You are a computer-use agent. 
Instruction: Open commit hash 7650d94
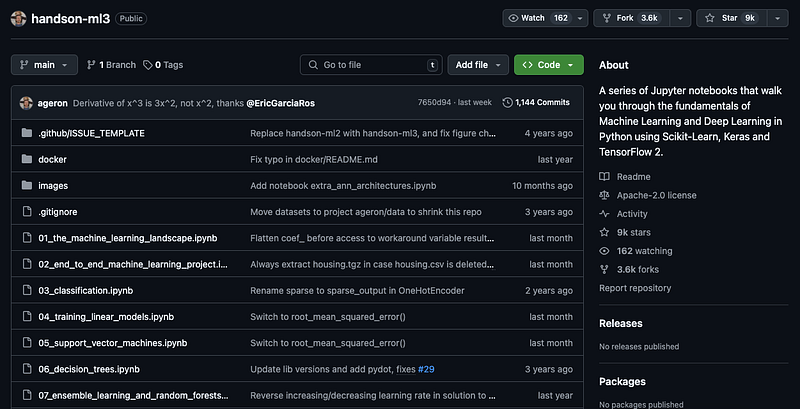pos(434,103)
